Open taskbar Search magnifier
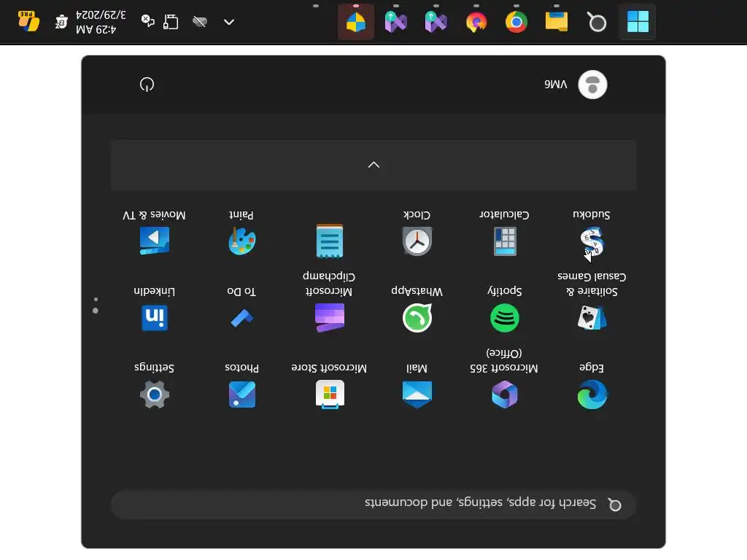 tap(597, 22)
